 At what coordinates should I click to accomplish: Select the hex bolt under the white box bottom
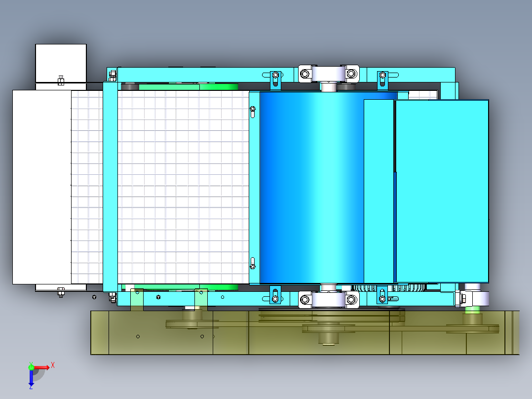[x=61, y=292]
